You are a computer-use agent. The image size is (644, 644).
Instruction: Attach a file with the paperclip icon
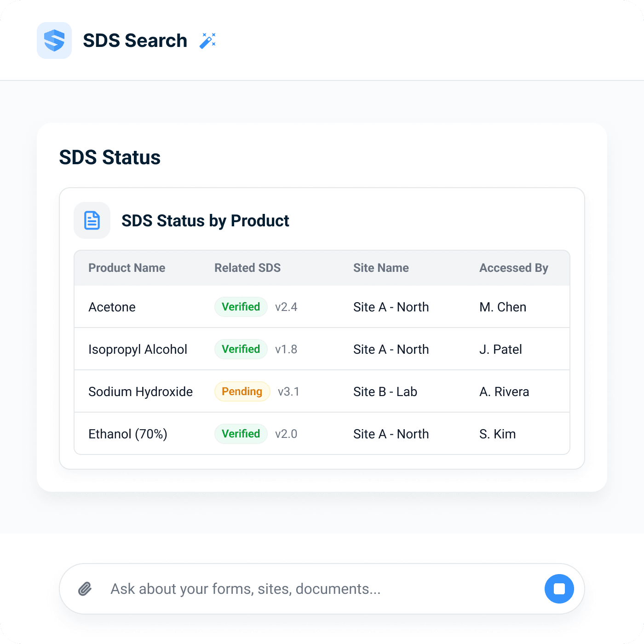(85, 589)
